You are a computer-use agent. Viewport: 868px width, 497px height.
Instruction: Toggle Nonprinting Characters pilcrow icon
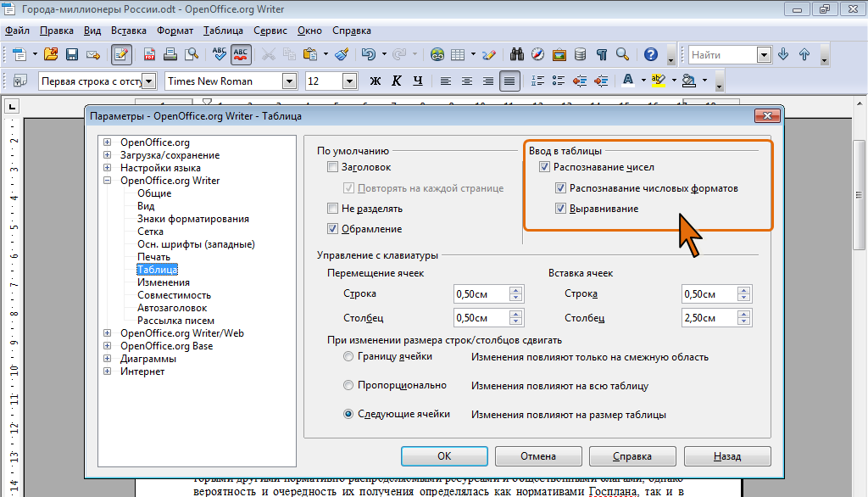tap(602, 54)
